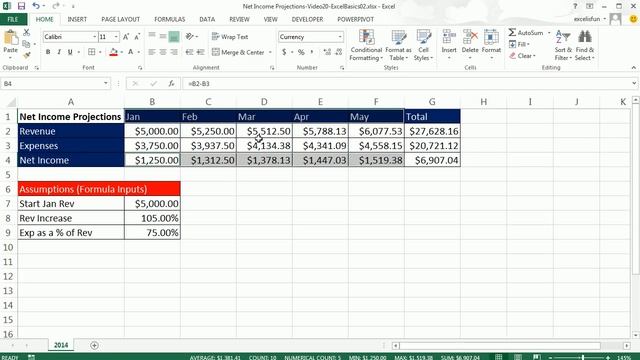The image size is (640, 360).
Task: Select all cells via corner button
Action: coord(11,102)
